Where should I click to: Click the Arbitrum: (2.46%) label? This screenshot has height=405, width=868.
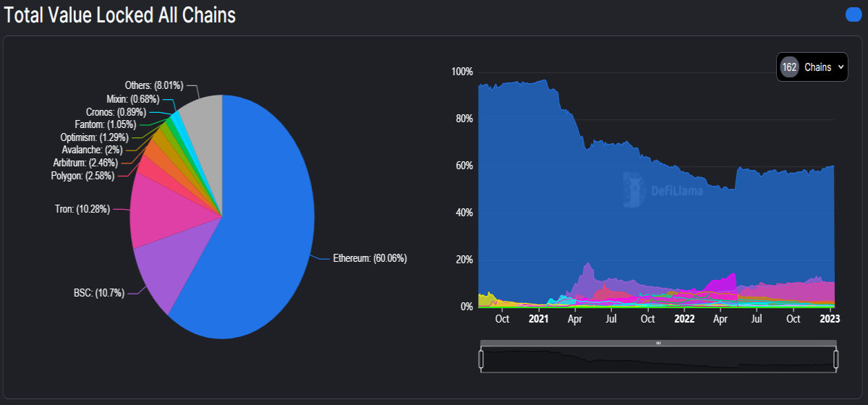pos(85,163)
